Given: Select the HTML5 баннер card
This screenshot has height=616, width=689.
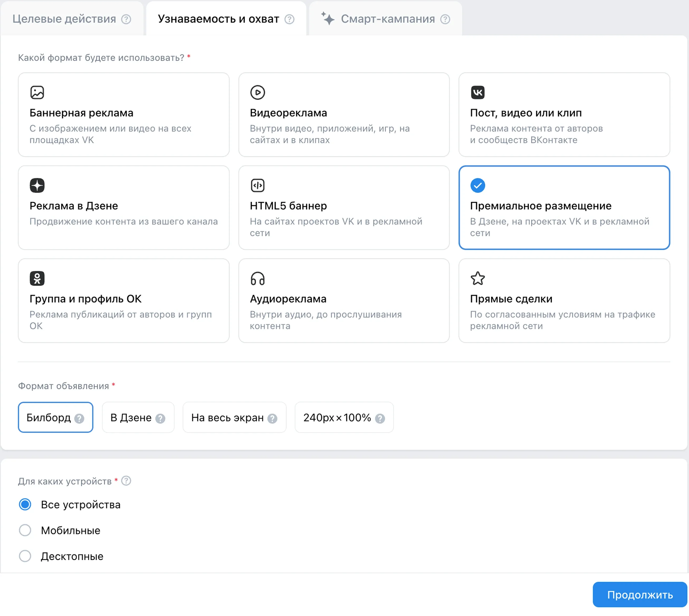Looking at the screenshot, I should pyautogui.click(x=344, y=208).
